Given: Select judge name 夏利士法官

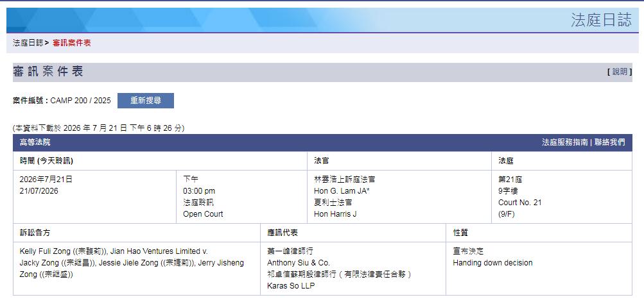Looking at the screenshot, I should pyautogui.click(x=333, y=202).
